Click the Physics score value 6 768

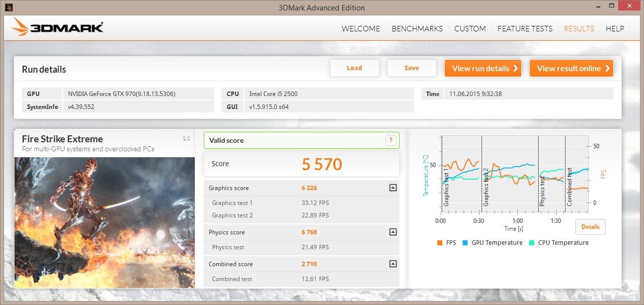[x=309, y=232]
